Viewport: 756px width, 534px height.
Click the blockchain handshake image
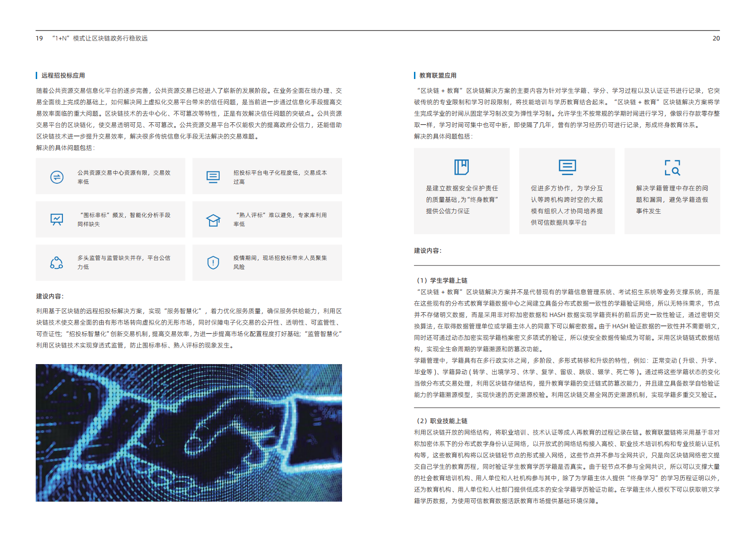pyautogui.click(x=189, y=433)
